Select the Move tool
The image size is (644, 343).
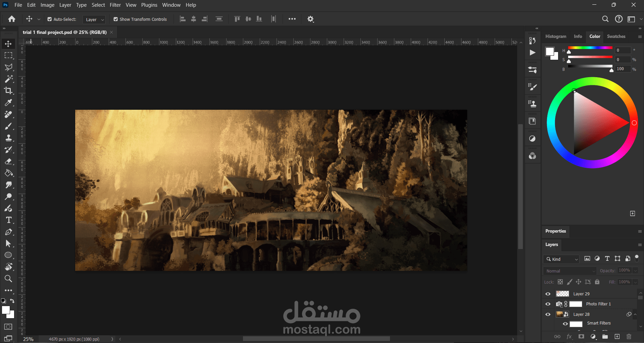(x=8, y=44)
